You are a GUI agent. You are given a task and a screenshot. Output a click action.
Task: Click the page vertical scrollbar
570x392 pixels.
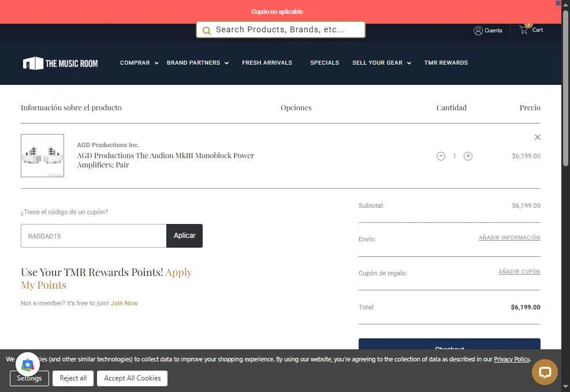[565, 88]
